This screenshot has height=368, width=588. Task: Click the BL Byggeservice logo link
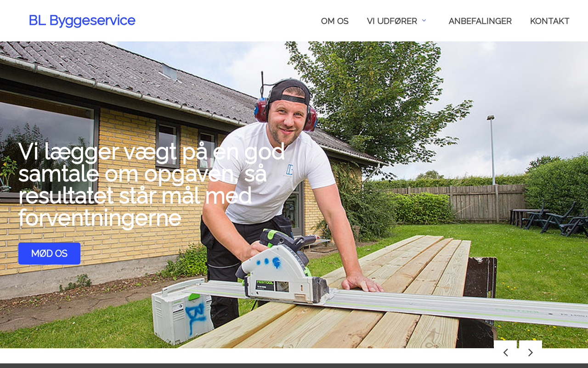point(82,21)
